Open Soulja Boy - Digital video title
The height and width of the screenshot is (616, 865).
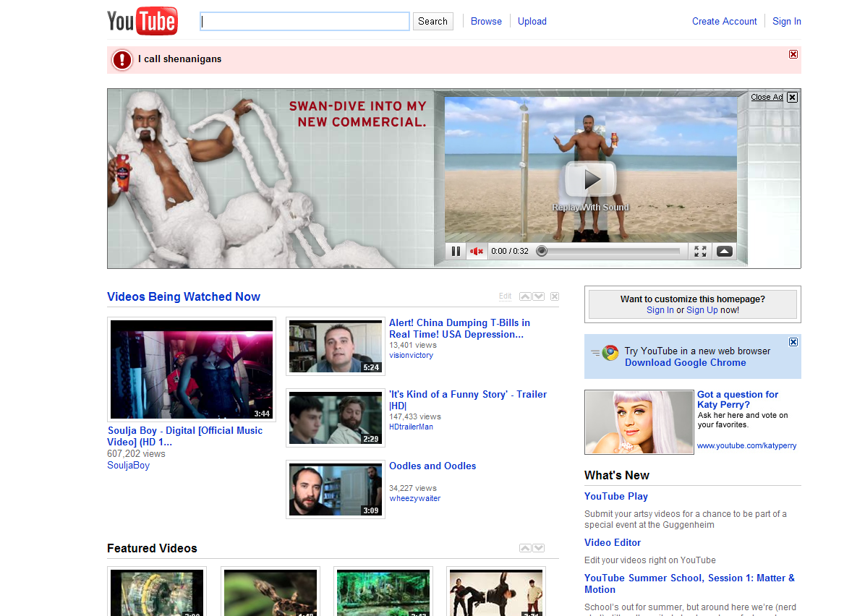(x=185, y=436)
